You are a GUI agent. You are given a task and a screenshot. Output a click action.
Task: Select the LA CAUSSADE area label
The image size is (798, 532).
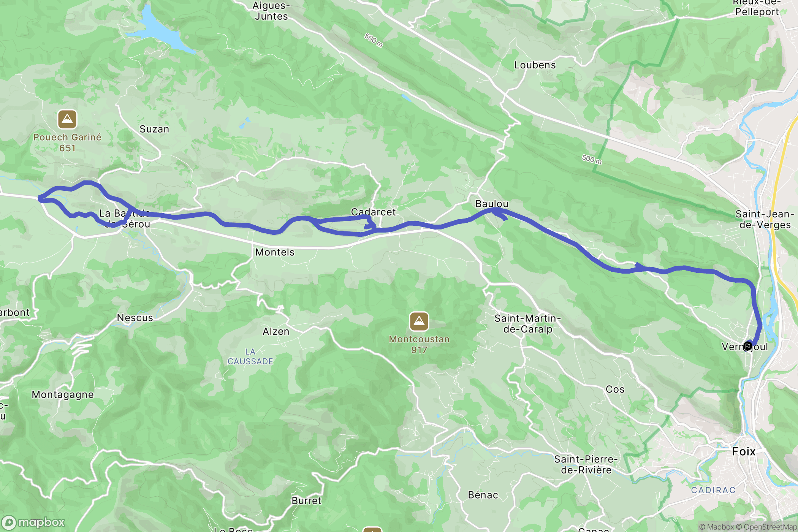click(x=250, y=356)
